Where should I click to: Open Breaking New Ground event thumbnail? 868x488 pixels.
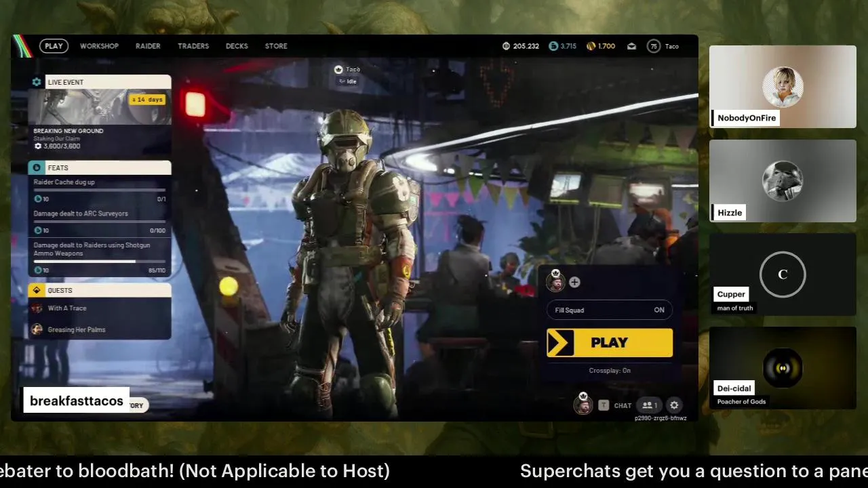pyautogui.click(x=100, y=107)
